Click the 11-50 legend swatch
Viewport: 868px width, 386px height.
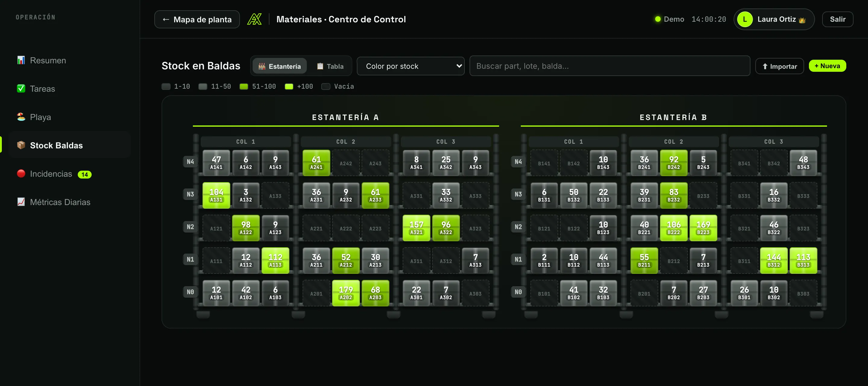click(x=203, y=87)
